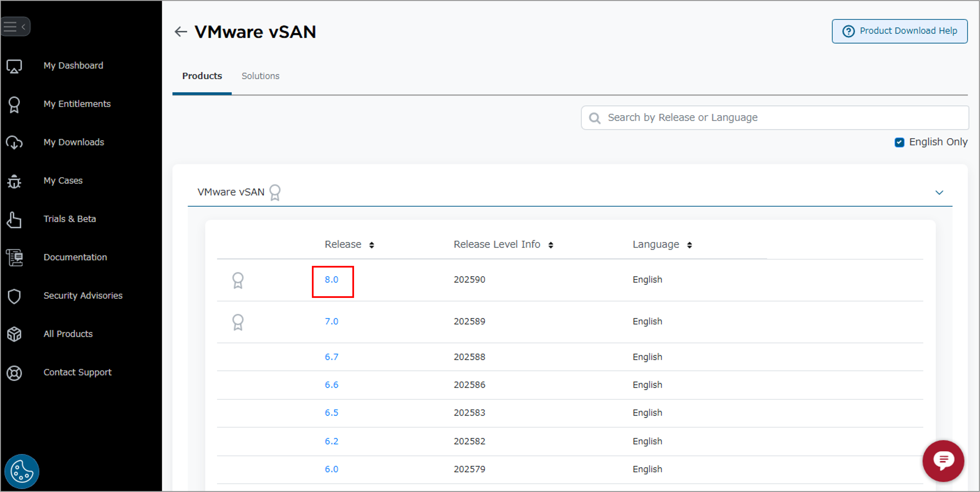Screen dimensions: 980x492
Task: Sort by Language column arrows
Action: coord(689,245)
